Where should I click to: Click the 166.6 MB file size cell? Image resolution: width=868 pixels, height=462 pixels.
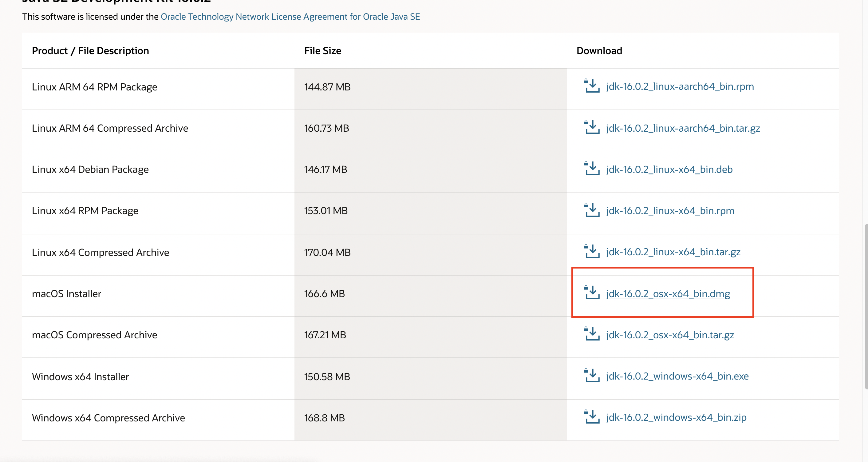point(431,296)
